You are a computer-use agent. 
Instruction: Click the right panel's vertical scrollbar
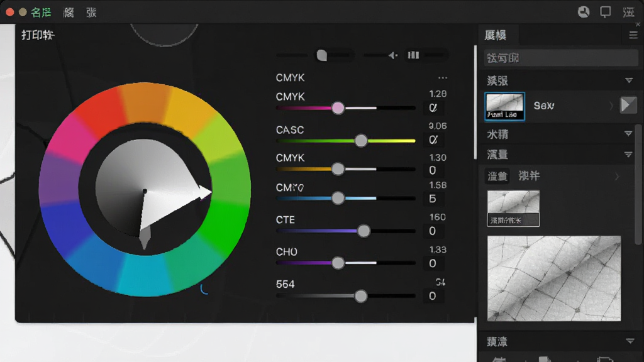tap(637, 185)
